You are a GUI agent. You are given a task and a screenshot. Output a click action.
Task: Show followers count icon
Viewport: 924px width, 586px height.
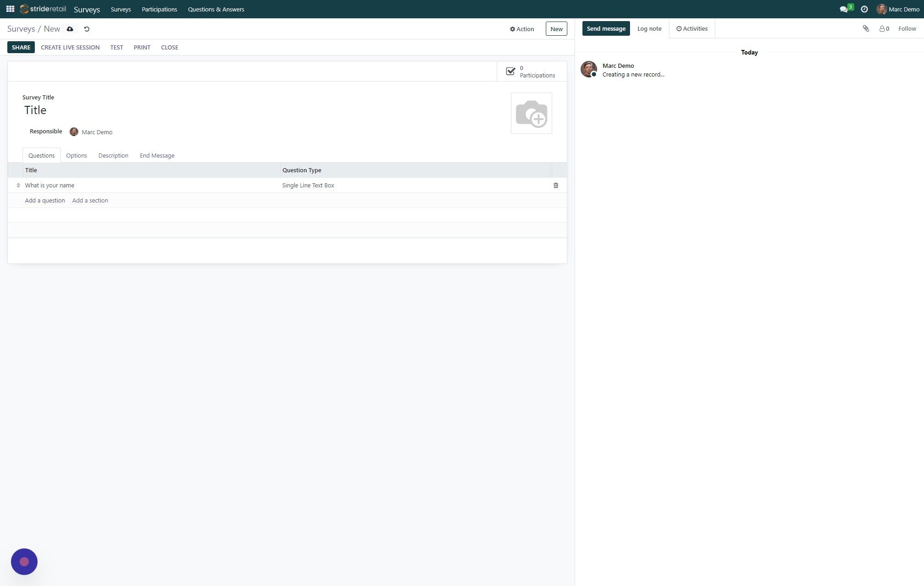click(884, 28)
